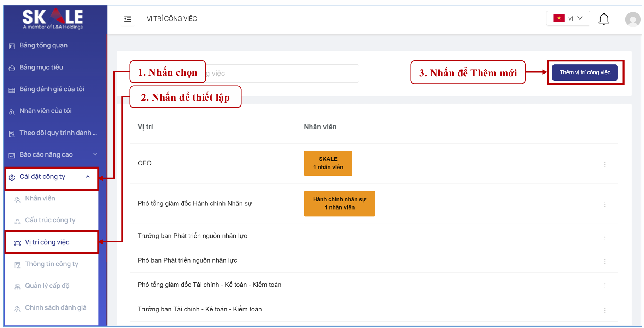
Task: Select Cấu trúc công ty submenu item
Action: click(50, 220)
